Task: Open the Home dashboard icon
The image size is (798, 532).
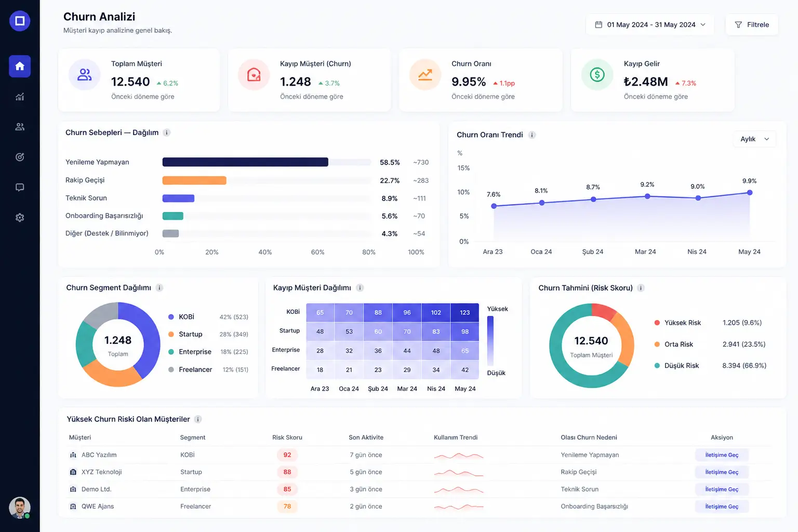Action: click(20, 66)
